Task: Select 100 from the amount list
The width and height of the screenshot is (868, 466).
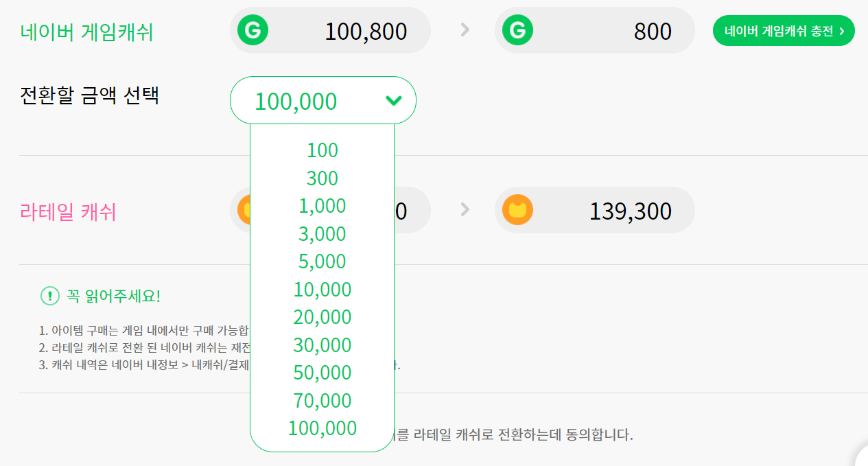Action: [322, 150]
